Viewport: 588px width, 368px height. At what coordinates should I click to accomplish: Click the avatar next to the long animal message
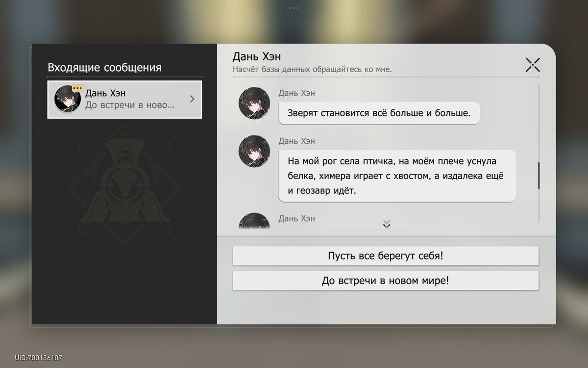[254, 151]
